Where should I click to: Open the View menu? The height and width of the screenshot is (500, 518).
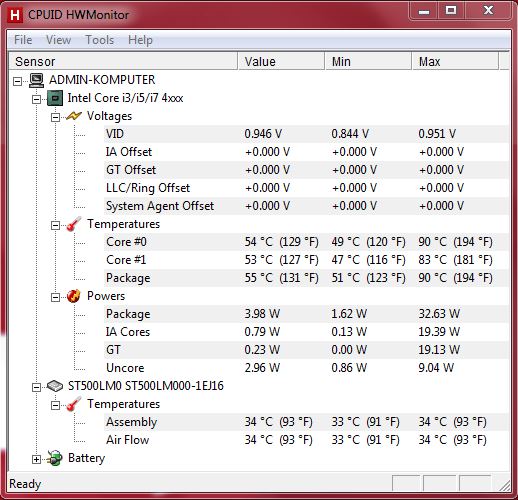click(58, 40)
